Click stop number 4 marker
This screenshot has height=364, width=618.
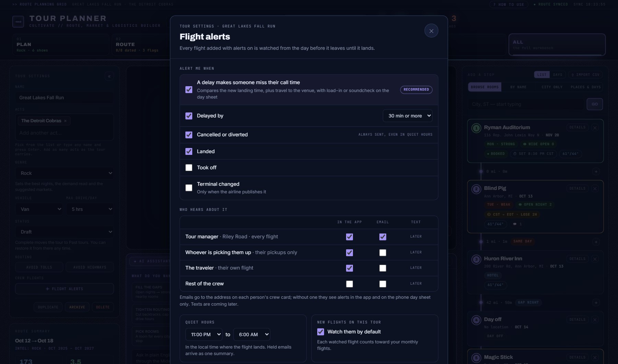tap(476, 320)
